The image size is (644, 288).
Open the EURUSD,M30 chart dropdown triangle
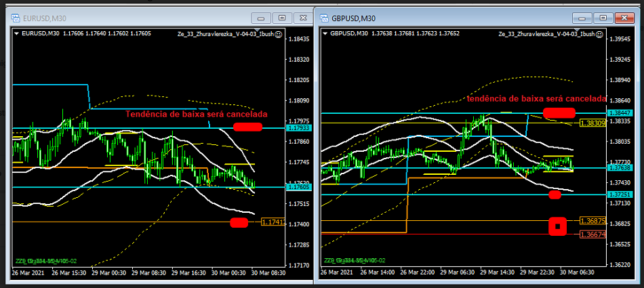tap(17, 33)
